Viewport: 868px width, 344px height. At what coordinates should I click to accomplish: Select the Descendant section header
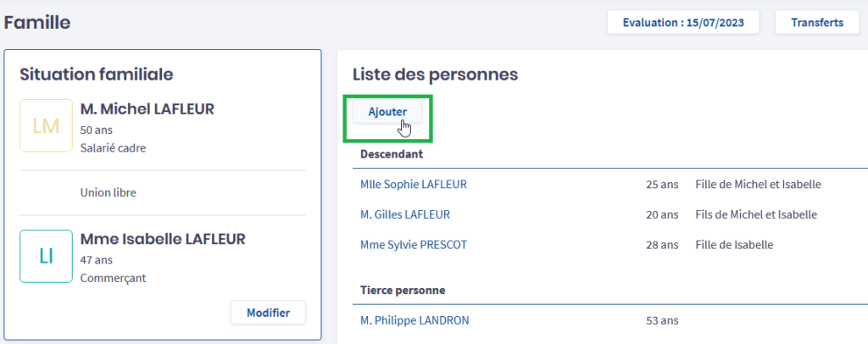pos(392,154)
